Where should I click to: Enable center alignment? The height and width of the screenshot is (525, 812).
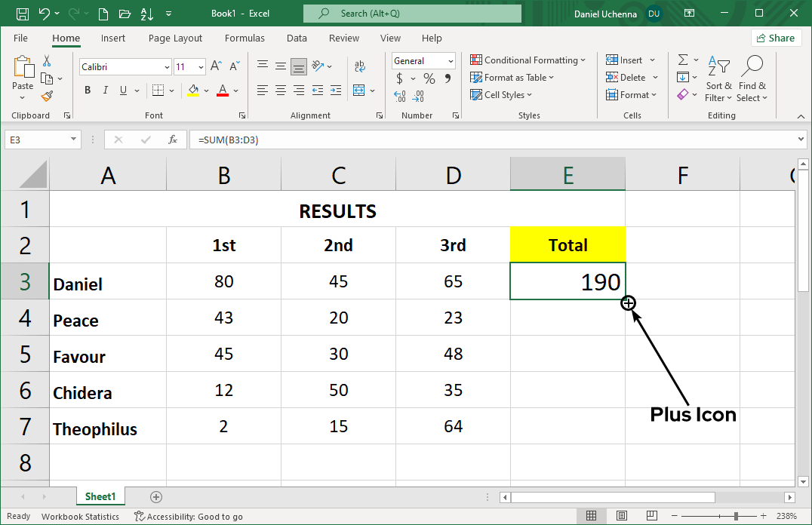point(280,91)
